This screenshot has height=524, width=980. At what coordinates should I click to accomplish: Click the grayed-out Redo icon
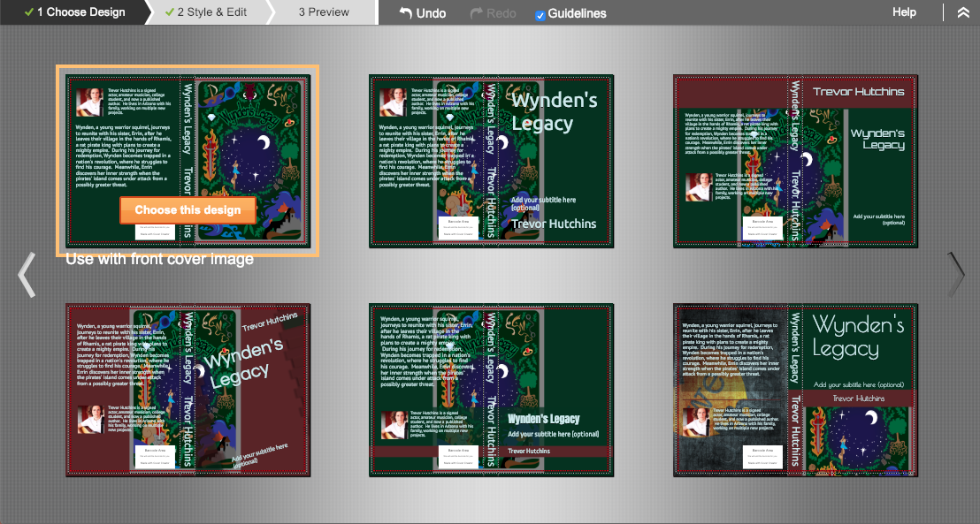coord(478,12)
